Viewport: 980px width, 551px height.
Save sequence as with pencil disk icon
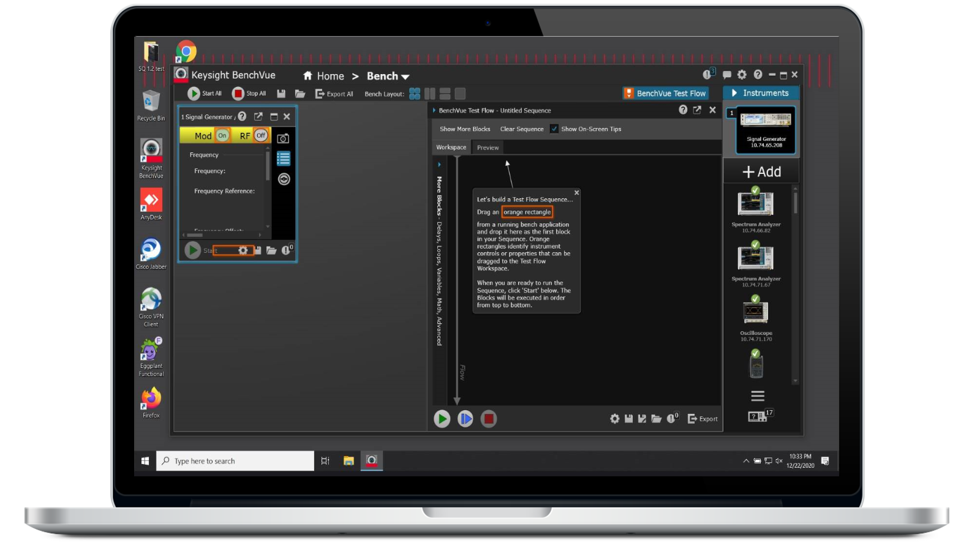pos(642,419)
